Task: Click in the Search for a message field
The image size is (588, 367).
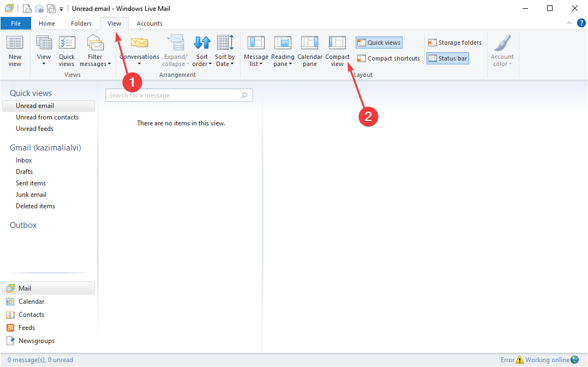Action: (179, 95)
